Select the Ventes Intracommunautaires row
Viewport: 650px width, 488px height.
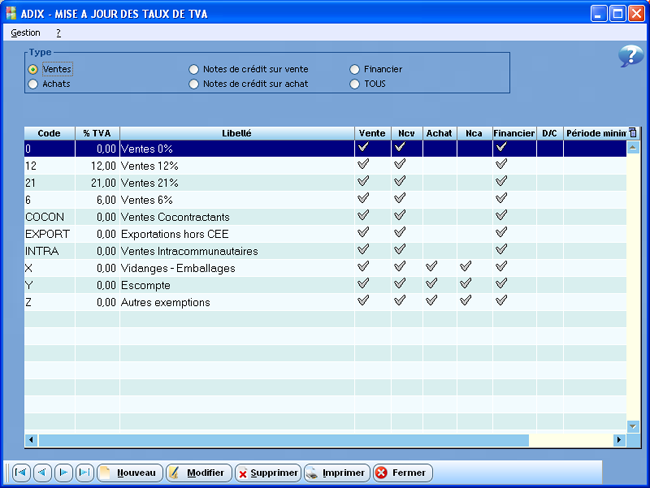tap(189, 251)
